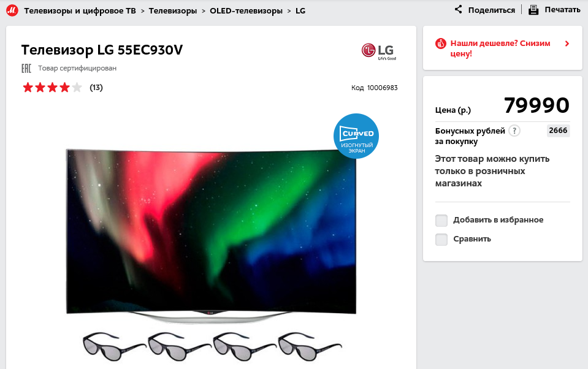Click the EAC certification mark icon

click(26, 68)
